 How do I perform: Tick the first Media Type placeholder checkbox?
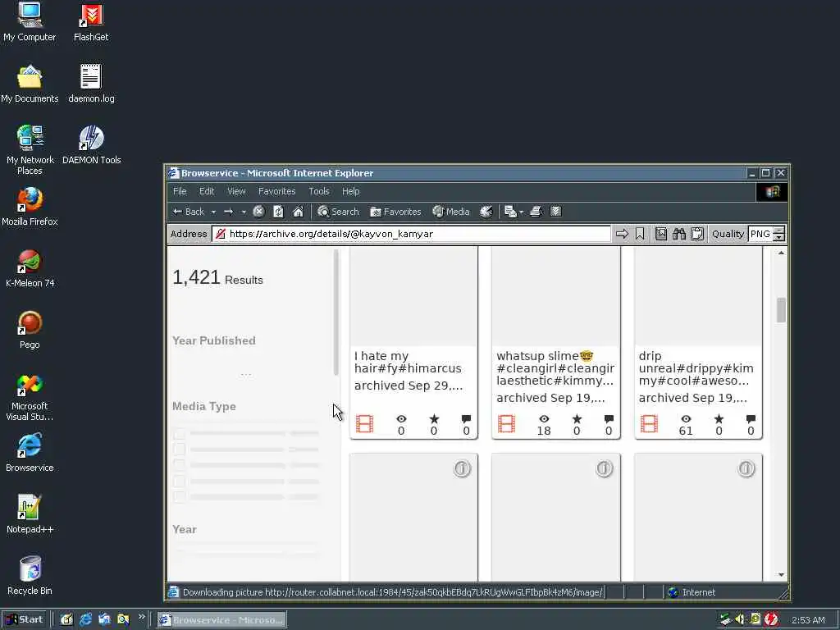click(180, 433)
